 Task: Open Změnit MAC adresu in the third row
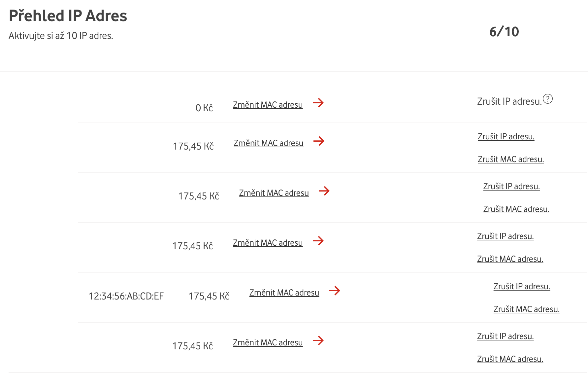coord(274,193)
